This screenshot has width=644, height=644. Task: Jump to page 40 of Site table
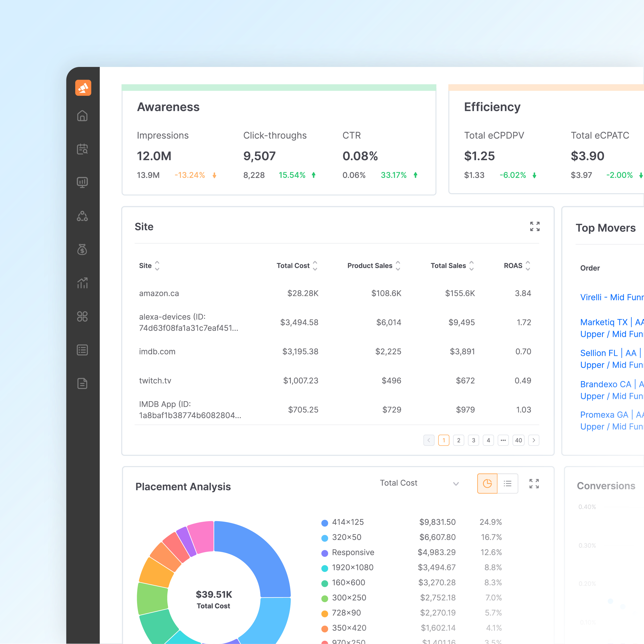(x=518, y=440)
